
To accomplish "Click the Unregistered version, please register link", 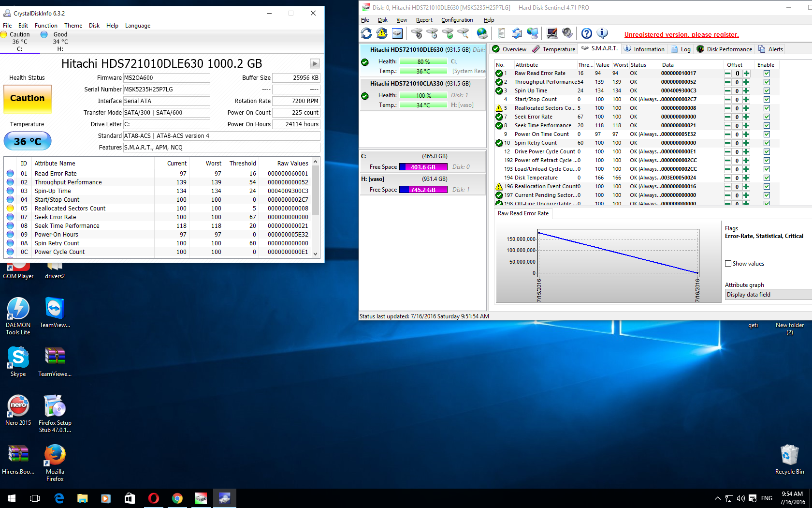I will [681, 34].
